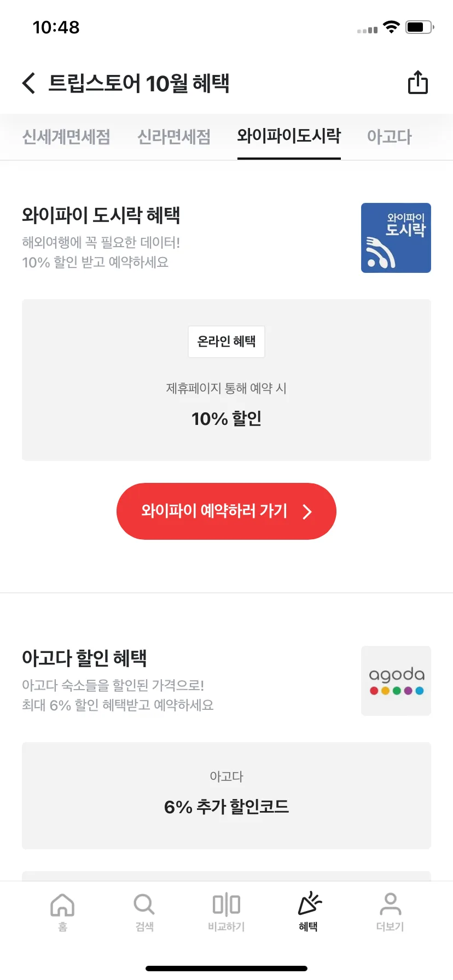Select the 와이파이도시락 tab
This screenshot has width=453, height=980.
tap(289, 136)
